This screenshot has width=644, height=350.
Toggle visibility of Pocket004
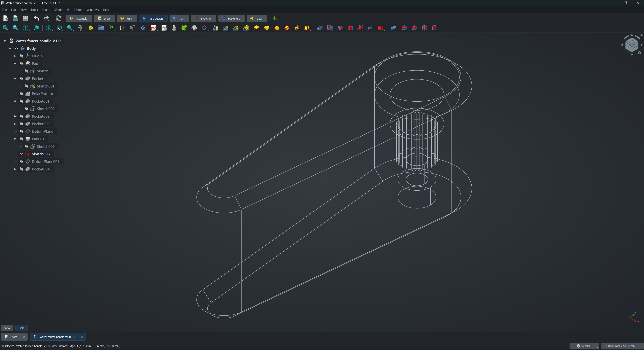(21, 169)
